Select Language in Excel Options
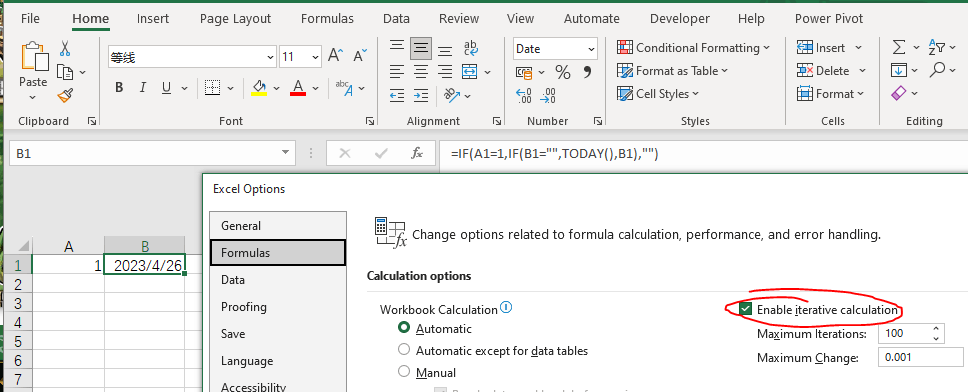 click(278, 361)
